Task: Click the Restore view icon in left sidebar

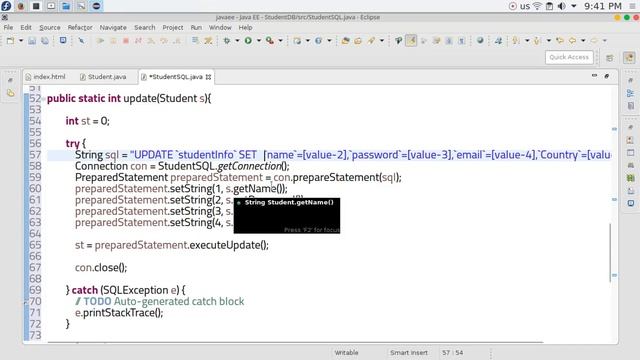Action: coord(11,80)
